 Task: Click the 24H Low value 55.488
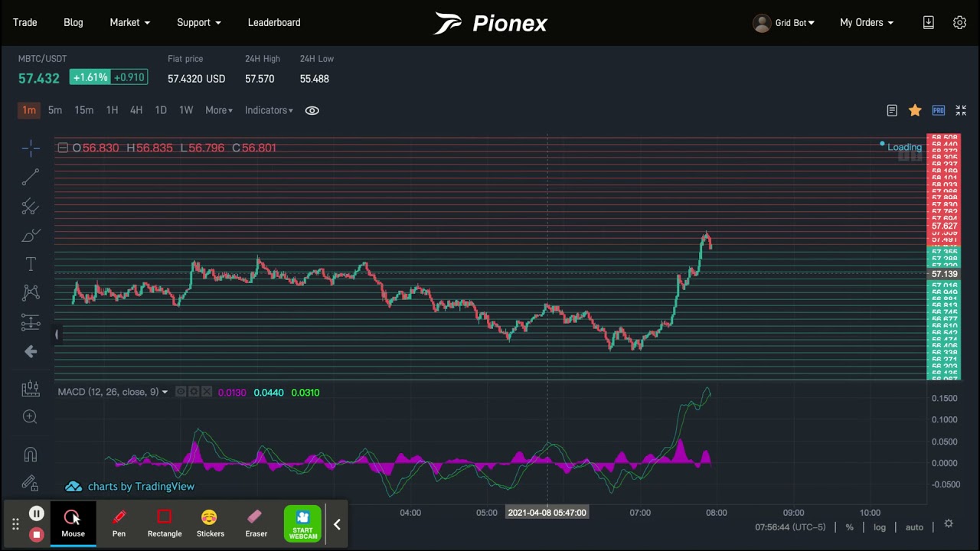click(x=315, y=79)
